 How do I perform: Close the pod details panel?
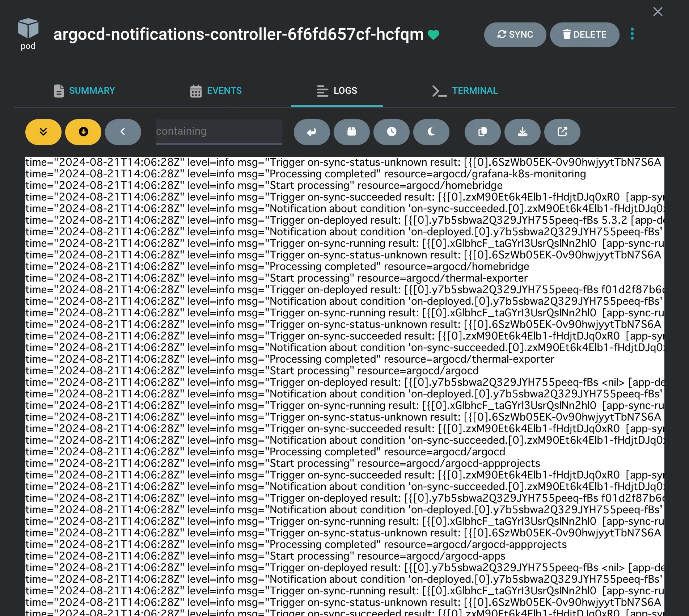pos(658,12)
